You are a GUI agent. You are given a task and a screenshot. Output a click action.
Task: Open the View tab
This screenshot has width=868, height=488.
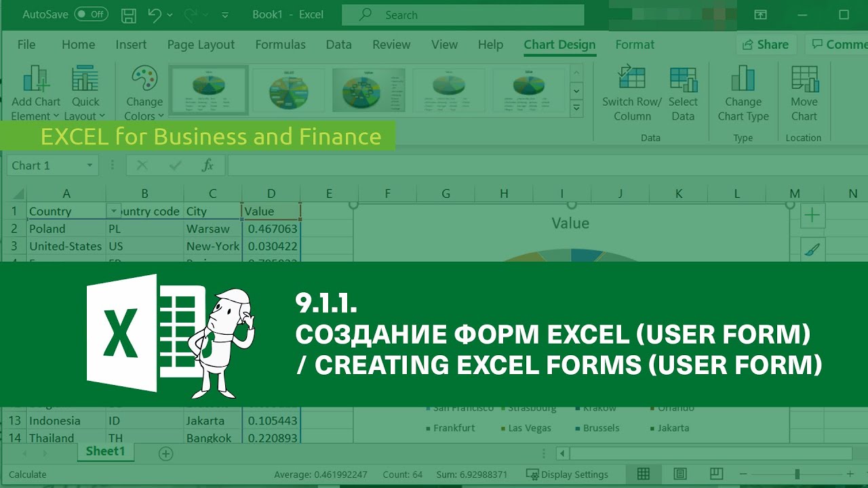444,45
